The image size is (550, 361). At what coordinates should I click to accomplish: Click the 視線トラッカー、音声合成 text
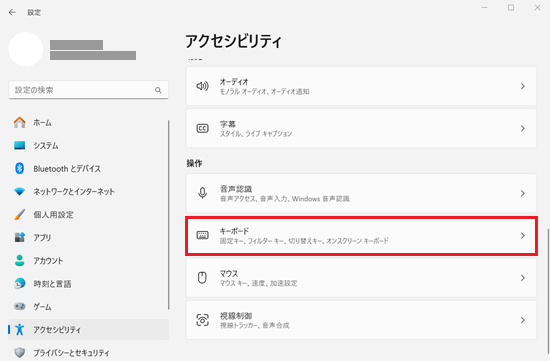click(x=254, y=325)
